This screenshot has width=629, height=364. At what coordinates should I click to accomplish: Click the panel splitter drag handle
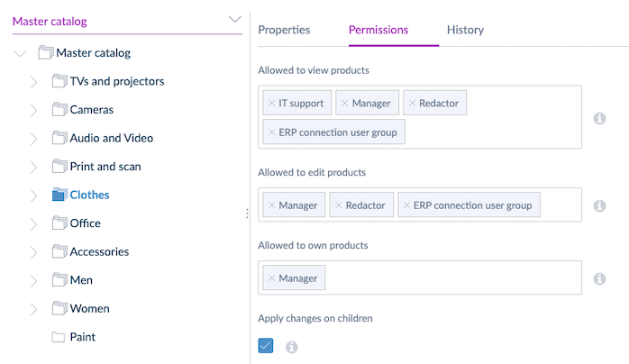(246, 214)
